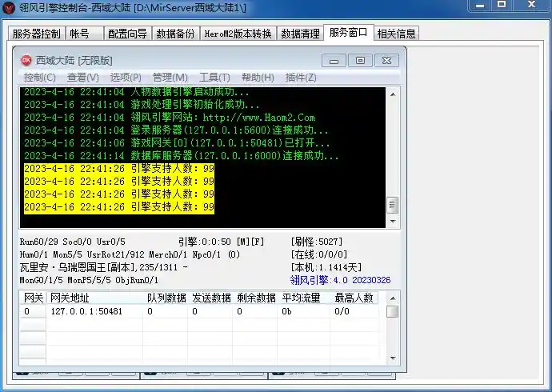
Task: Open the 查看(V) menu
Action: point(82,78)
